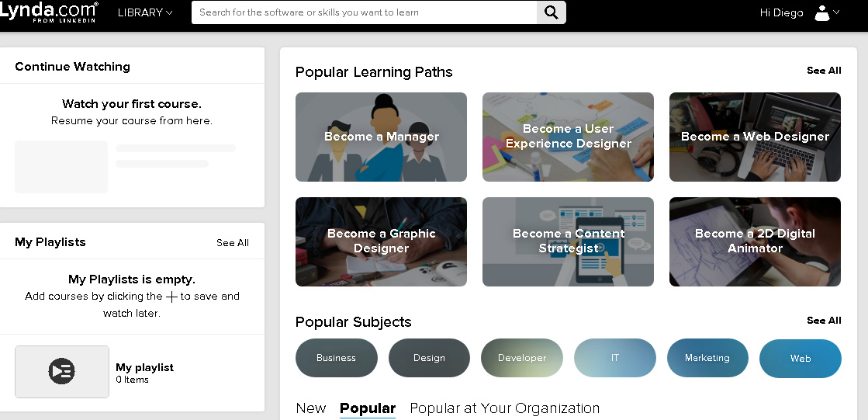Select the Marketing subject pill
Screen dimensions: 868x420
click(x=707, y=358)
